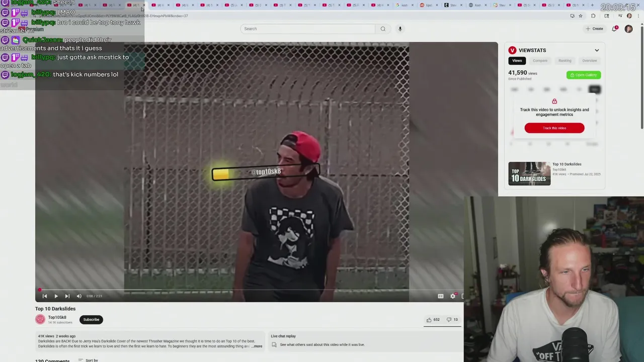Click the red video progress bar
Screen dimensions: 644x362
[x=249, y=290]
